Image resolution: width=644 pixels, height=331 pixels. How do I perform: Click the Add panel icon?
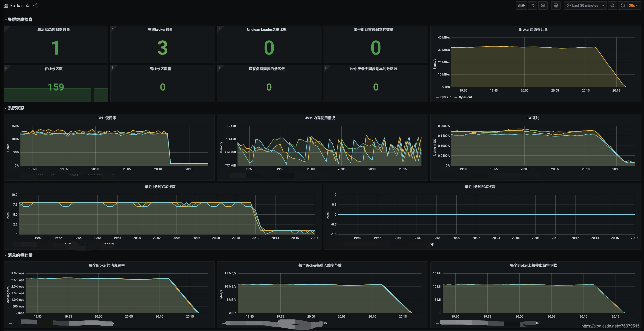click(x=521, y=5)
